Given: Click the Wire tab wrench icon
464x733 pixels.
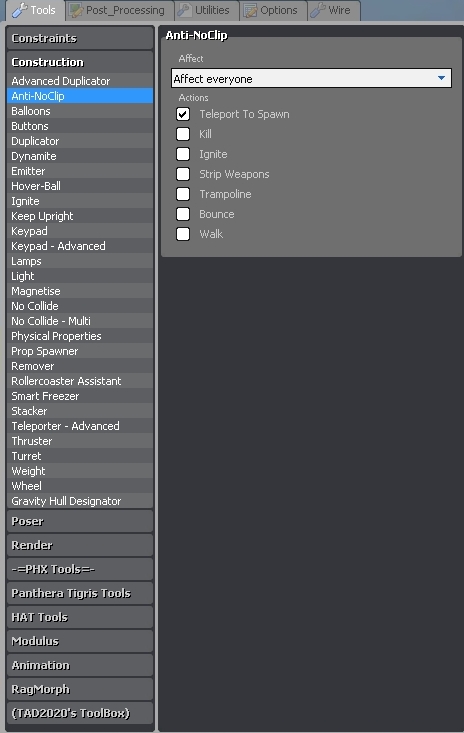Looking at the screenshot, I should (x=318, y=11).
